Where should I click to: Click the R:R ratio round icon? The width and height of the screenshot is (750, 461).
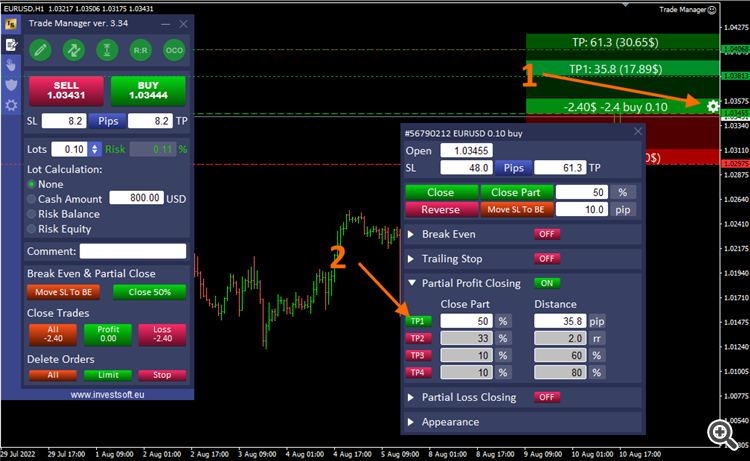click(x=141, y=50)
